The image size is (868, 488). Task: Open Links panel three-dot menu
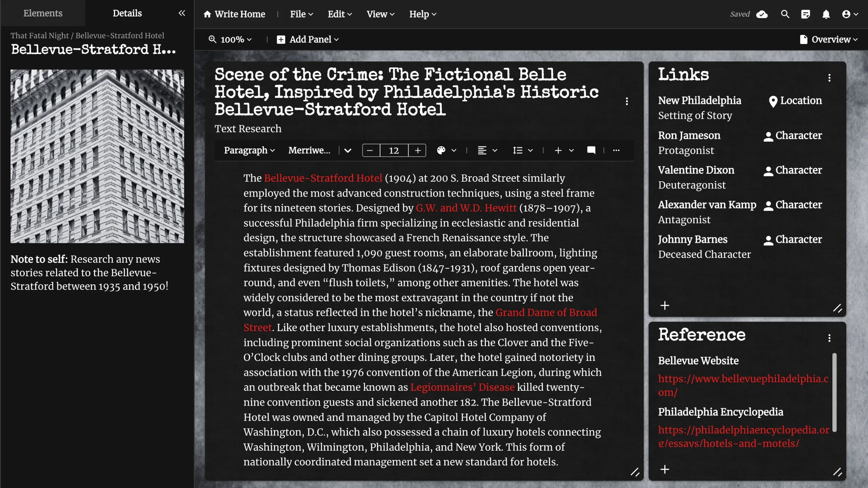(829, 78)
